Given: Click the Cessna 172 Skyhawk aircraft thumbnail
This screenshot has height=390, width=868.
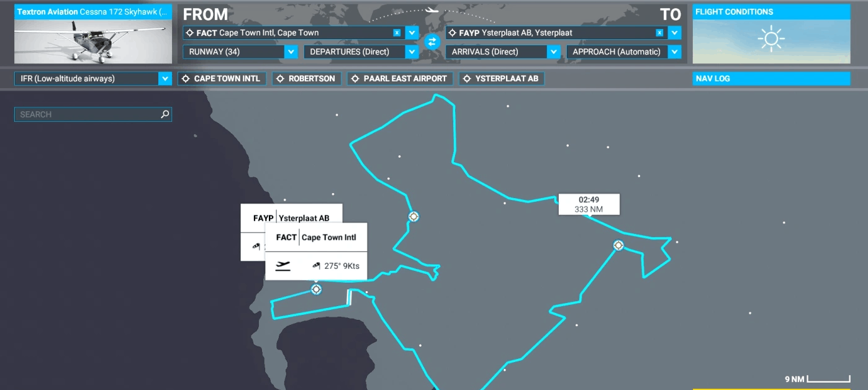Looking at the screenshot, I should 93,40.
